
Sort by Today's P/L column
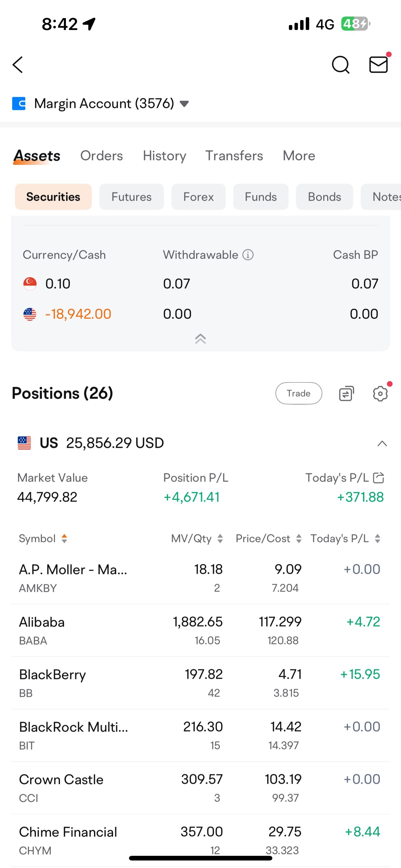pyautogui.click(x=345, y=538)
